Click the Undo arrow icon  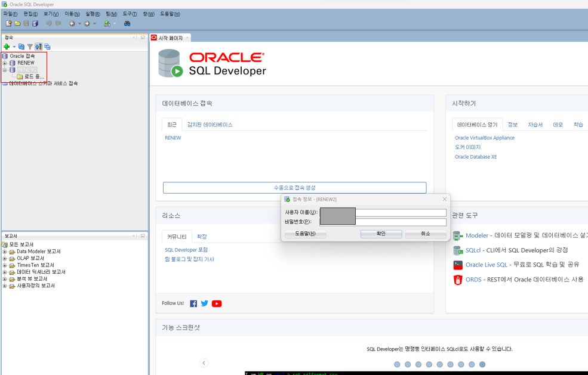[x=49, y=23]
